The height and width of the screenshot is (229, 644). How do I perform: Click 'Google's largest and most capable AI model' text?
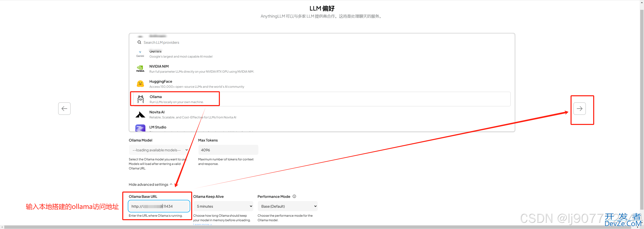(181, 56)
